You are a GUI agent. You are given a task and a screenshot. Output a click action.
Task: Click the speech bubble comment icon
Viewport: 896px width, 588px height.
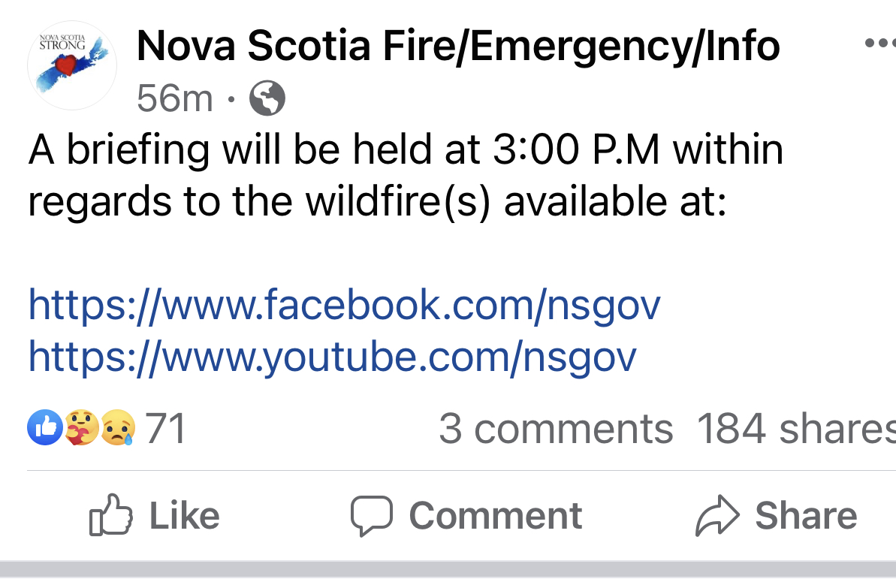click(x=372, y=515)
